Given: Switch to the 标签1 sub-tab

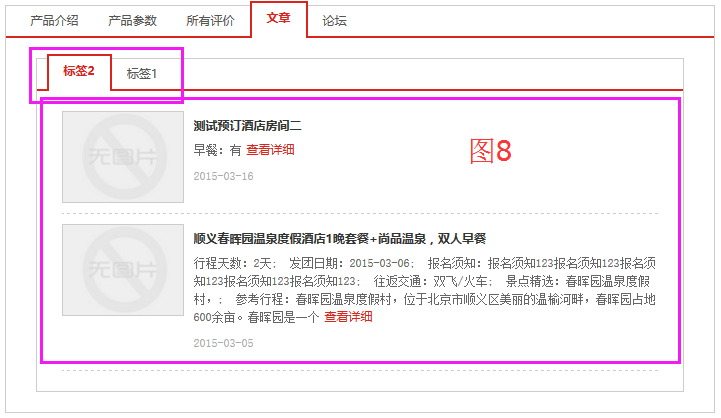Looking at the screenshot, I should tap(141, 74).
